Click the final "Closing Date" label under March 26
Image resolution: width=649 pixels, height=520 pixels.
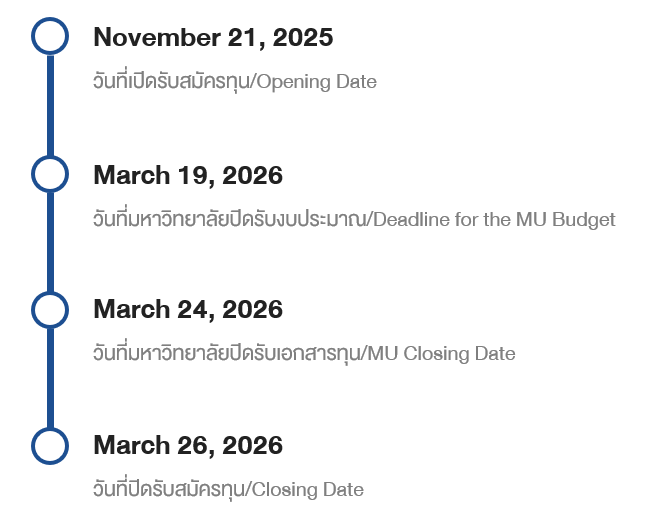coord(307,490)
